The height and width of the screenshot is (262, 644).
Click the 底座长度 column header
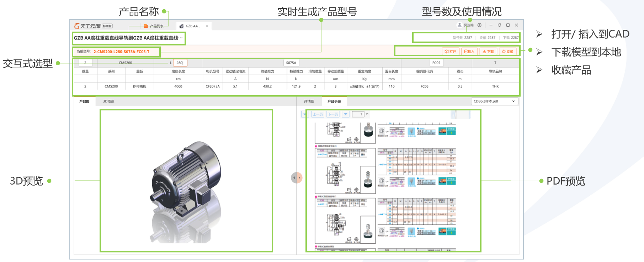[x=178, y=71]
